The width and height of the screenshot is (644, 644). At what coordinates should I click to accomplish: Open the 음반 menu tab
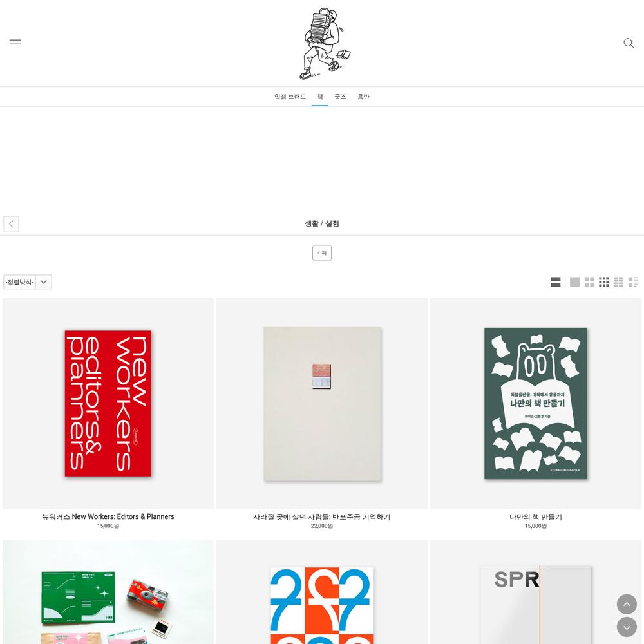coord(363,97)
